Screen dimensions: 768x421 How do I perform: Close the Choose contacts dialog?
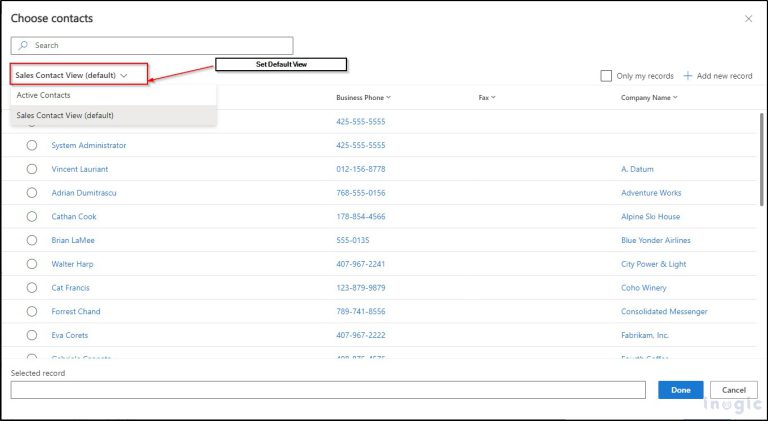click(748, 19)
